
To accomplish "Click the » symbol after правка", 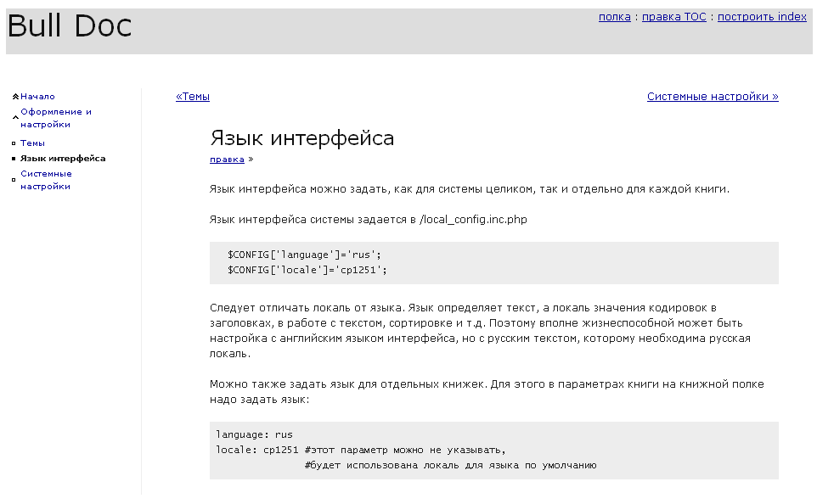I will pyautogui.click(x=251, y=160).
